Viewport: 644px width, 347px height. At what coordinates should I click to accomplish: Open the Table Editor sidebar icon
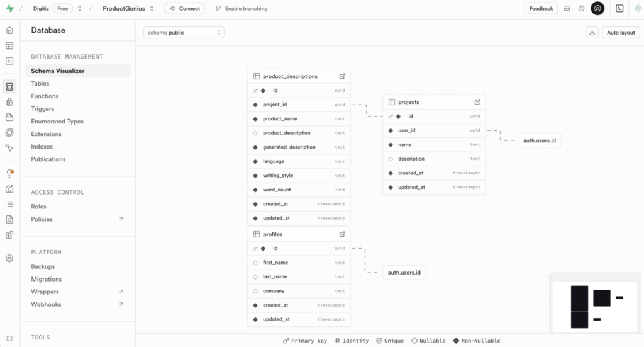(9, 45)
